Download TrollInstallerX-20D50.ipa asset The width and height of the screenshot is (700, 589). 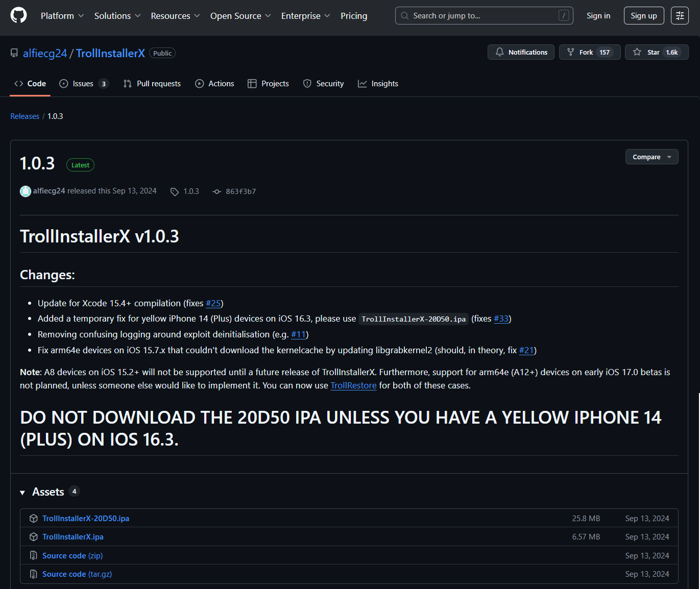point(86,519)
